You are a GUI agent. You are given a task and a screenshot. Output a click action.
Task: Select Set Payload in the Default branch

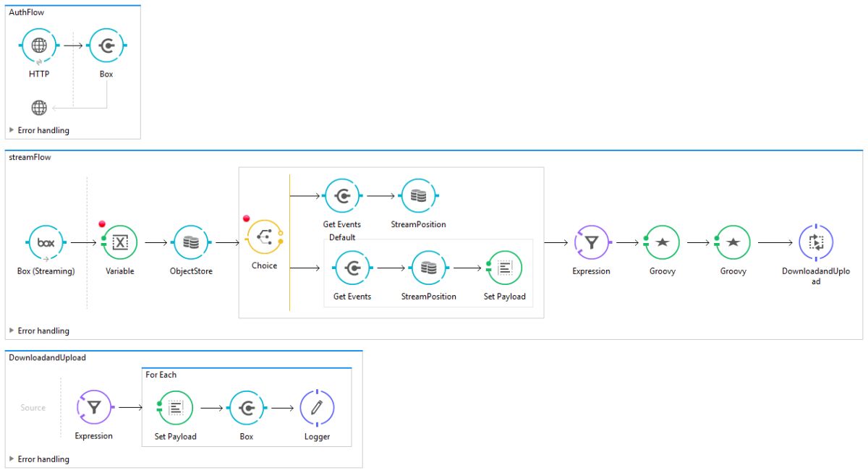pos(505,268)
